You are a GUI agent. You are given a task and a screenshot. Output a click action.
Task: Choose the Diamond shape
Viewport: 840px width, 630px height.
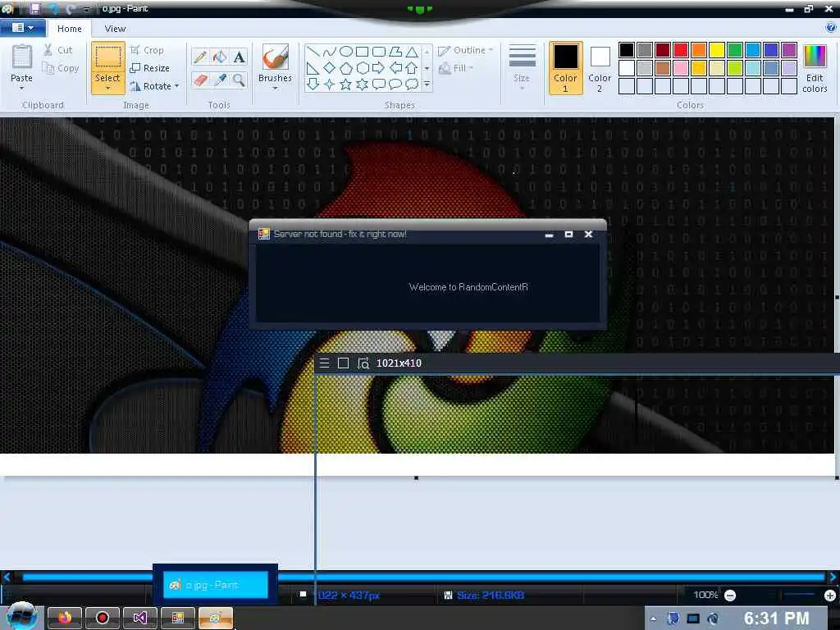tap(330, 68)
